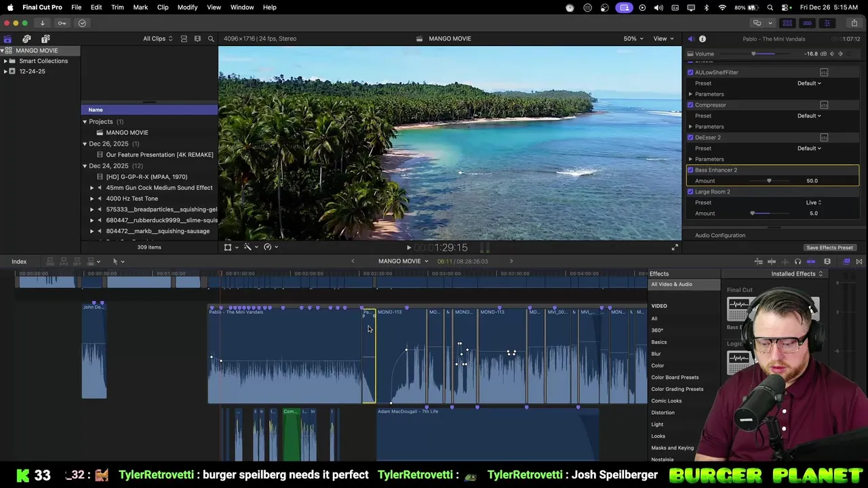868x488 pixels.
Task: Disable the AULowShelfFilter effect checkbox
Action: tap(690, 73)
